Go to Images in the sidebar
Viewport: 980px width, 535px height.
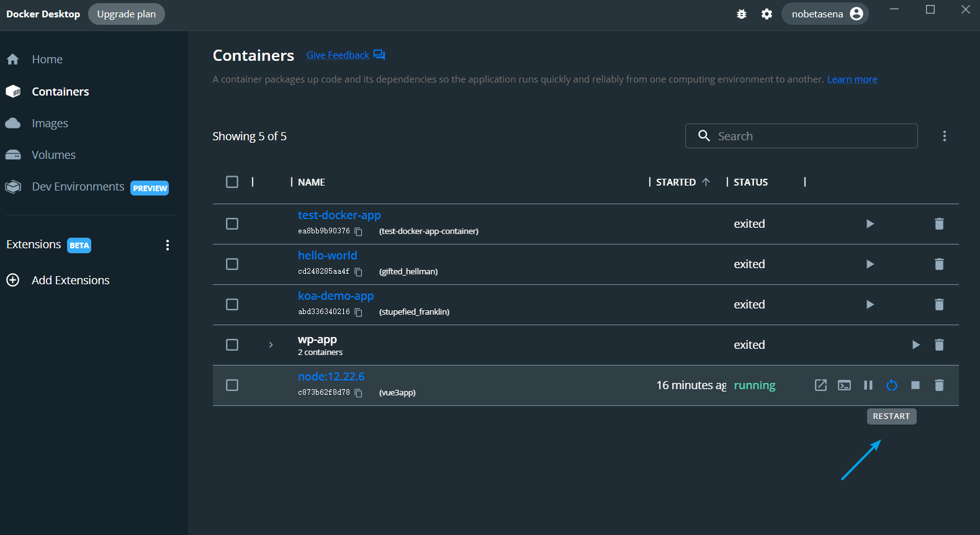coord(50,124)
